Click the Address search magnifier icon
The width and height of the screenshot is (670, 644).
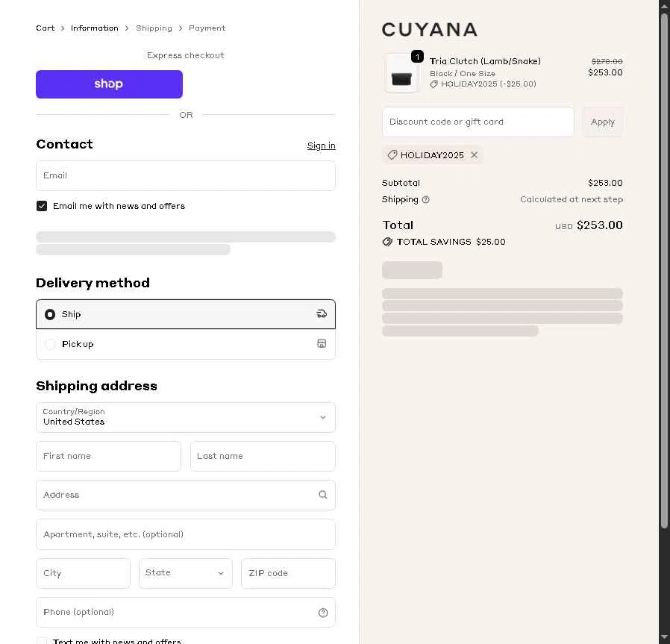323,495
